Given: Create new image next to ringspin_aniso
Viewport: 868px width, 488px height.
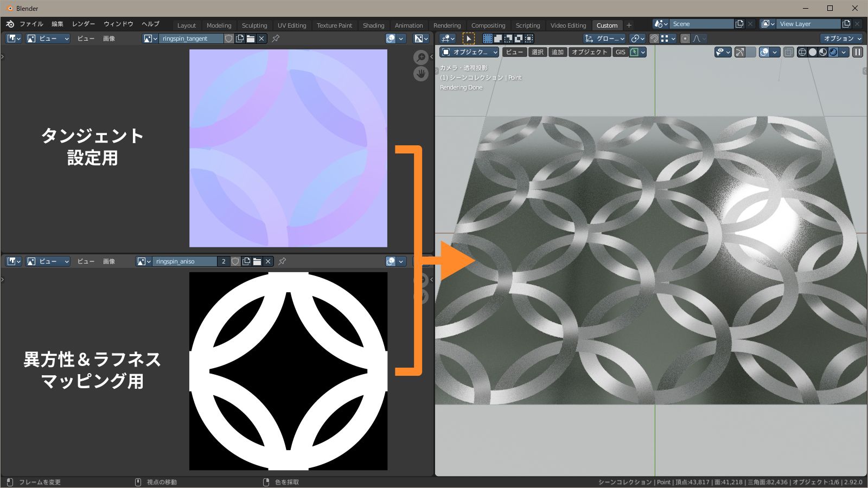Looking at the screenshot, I should point(246,261).
